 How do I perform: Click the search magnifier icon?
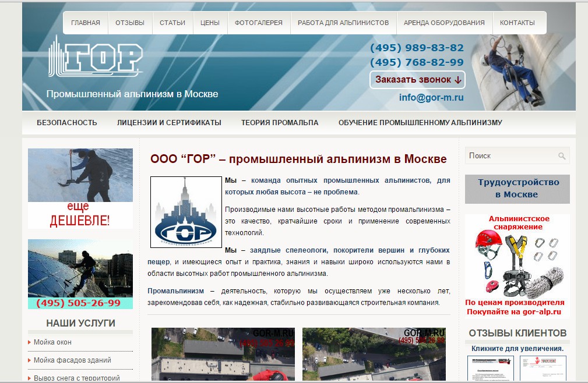tap(561, 156)
